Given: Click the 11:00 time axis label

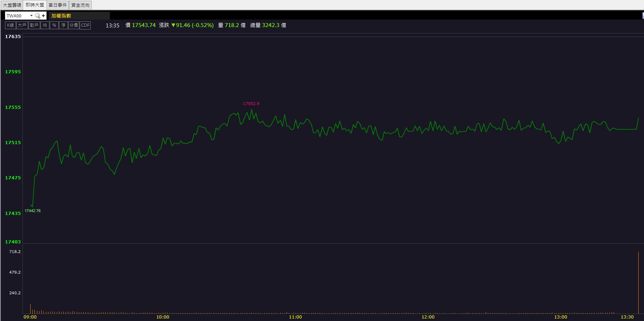Looking at the screenshot, I should tap(296, 317).
